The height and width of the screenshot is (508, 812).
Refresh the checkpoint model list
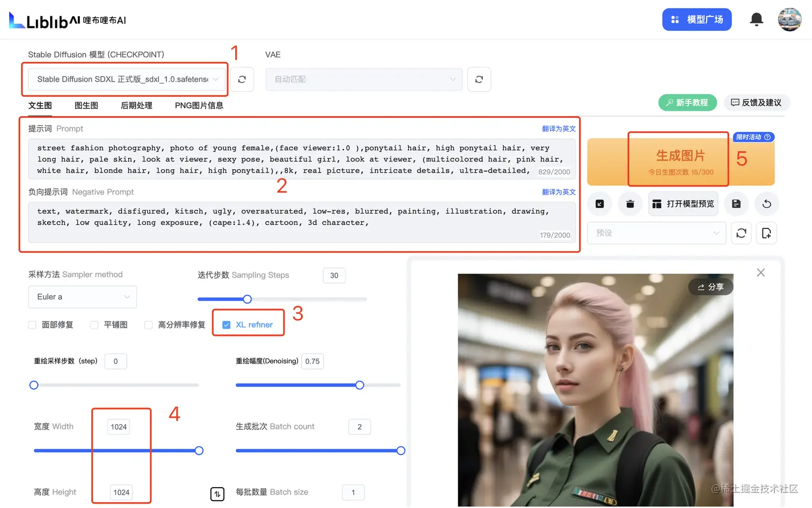click(x=242, y=79)
